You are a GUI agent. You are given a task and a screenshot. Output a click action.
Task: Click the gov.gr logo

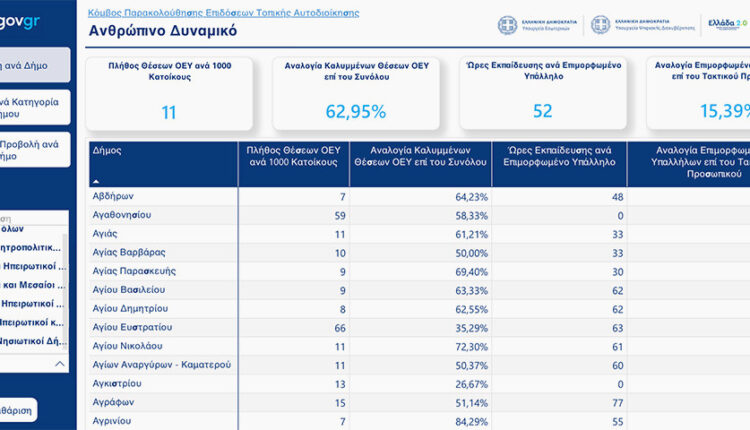click(18, 19)
